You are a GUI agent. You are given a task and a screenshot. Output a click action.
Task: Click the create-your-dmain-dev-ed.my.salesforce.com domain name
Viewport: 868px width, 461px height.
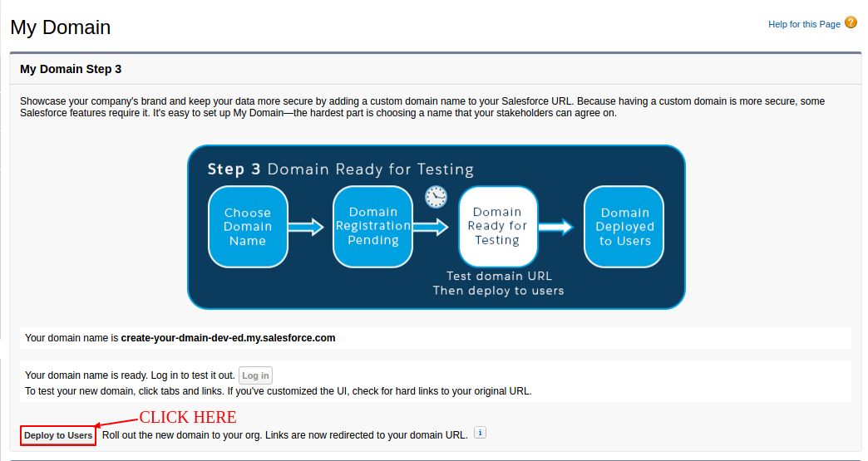228,338
